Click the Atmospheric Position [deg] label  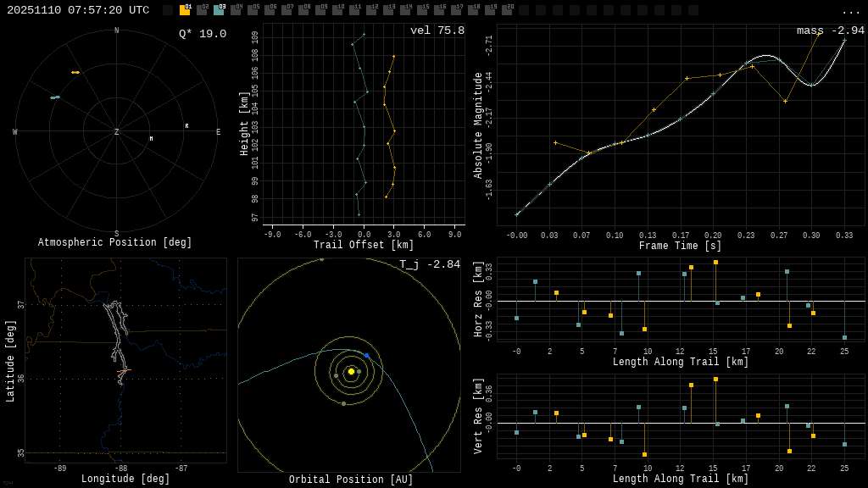click(114, 242)
